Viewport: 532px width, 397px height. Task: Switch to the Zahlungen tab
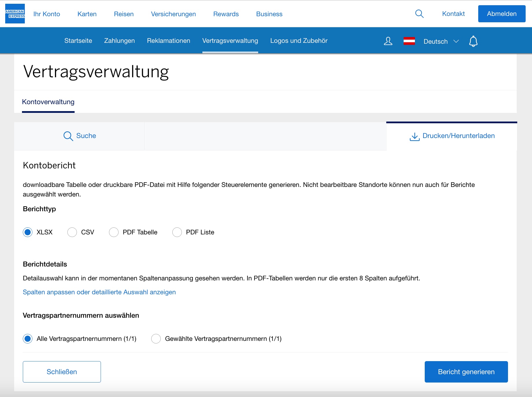point(119,41)
